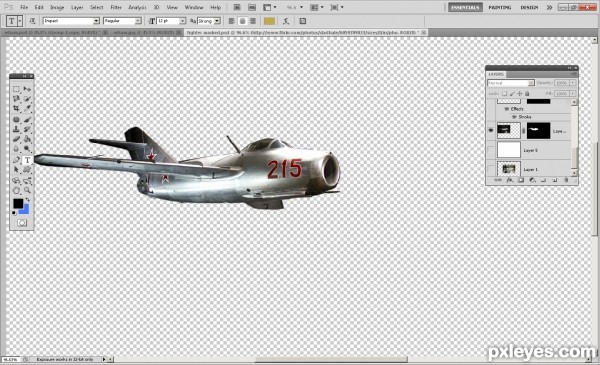Open the font size dropdown
Image resolution: width=600 pixels, height=365 pixels.
point(183,21)
